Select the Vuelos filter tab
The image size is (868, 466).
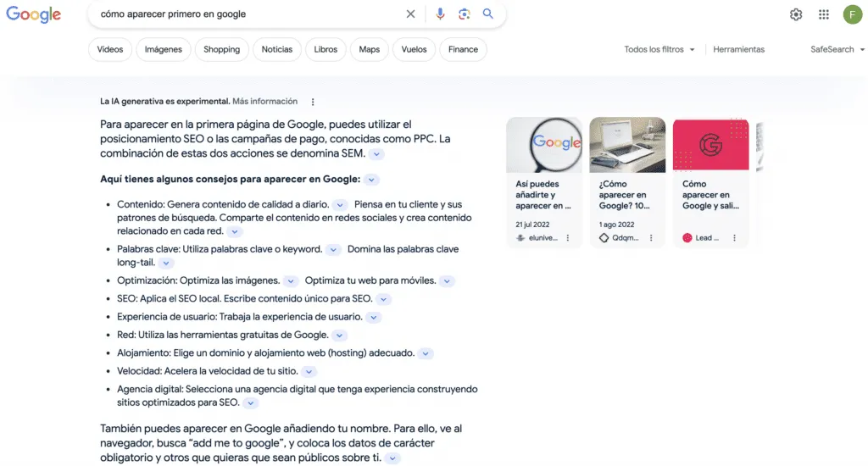pos(414,49)
